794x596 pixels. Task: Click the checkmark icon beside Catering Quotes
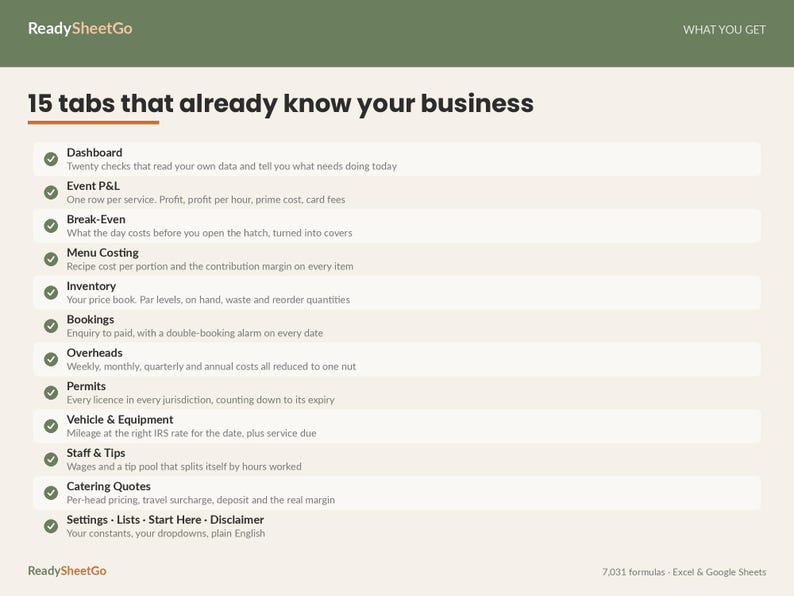pyautogui.click(x=51, y=493)
